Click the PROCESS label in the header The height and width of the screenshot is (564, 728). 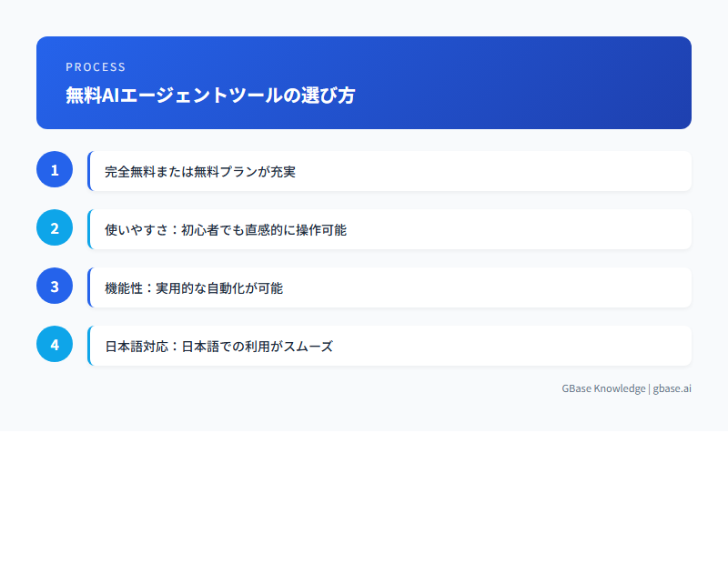pyautogui.click(x=96, y=66)
